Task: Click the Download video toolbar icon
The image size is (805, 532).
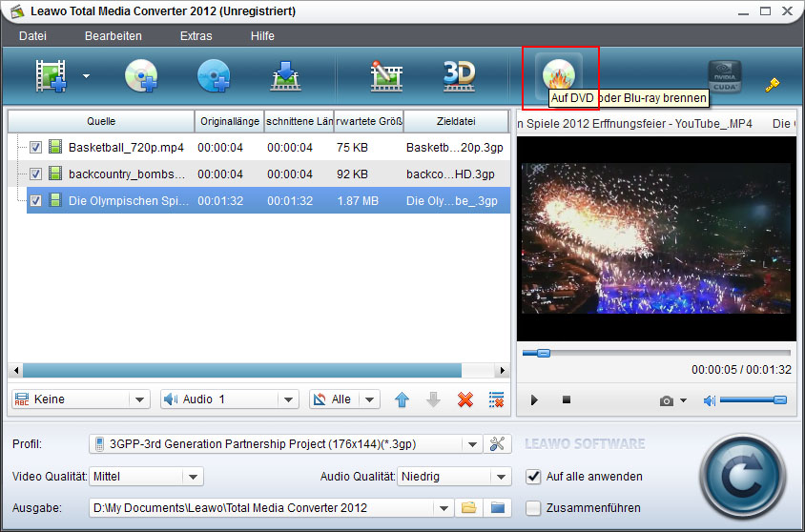Action: (285, 76)
